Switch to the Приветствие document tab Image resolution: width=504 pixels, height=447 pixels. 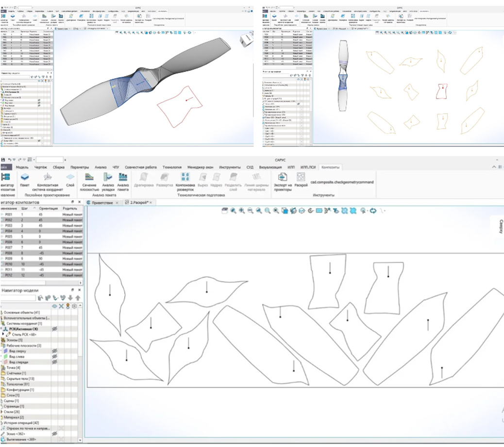click(x=102, y=203)
